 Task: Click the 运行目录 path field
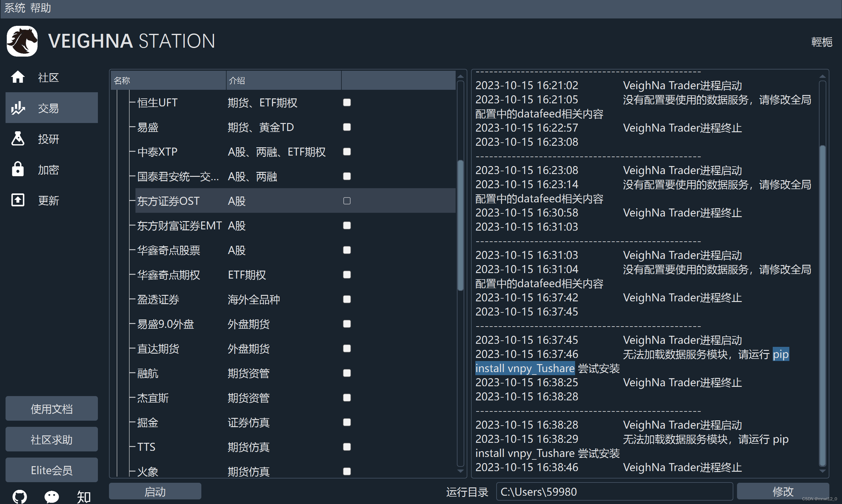point(614,491)
